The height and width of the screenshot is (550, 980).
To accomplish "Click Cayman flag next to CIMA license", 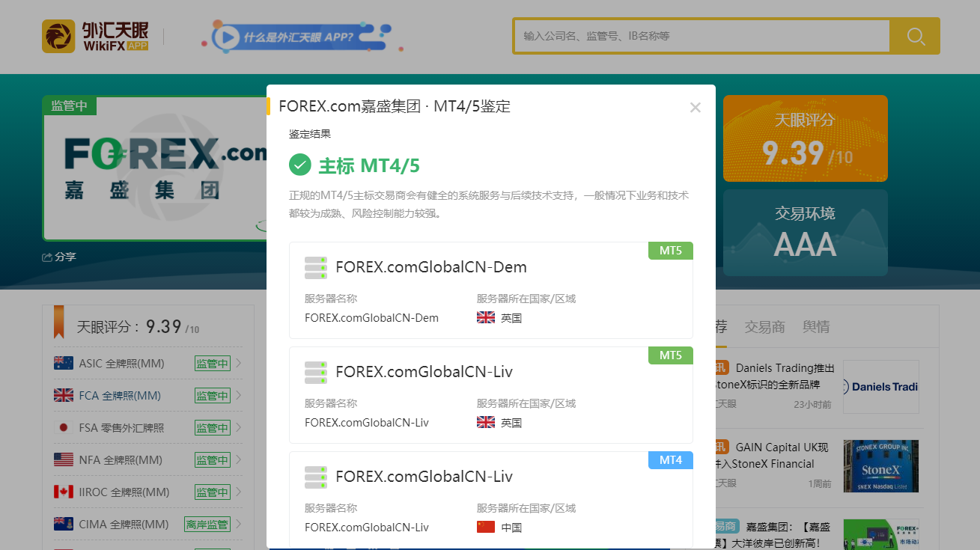I will [x=64, y=524].
